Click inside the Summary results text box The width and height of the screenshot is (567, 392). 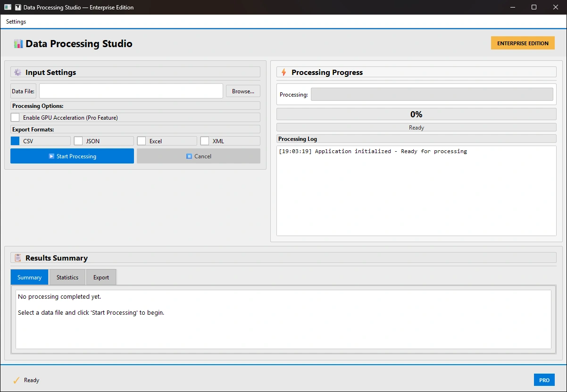pyautogui.click(x=283, y=319)
